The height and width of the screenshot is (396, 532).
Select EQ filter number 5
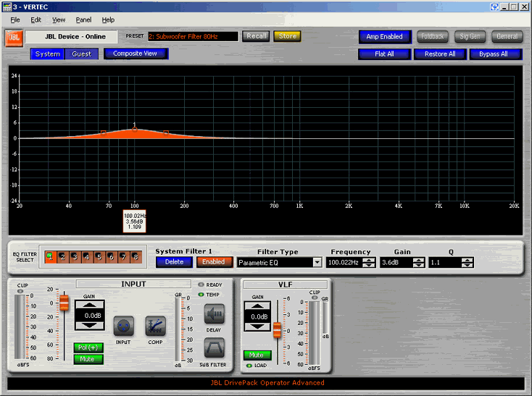99,257
